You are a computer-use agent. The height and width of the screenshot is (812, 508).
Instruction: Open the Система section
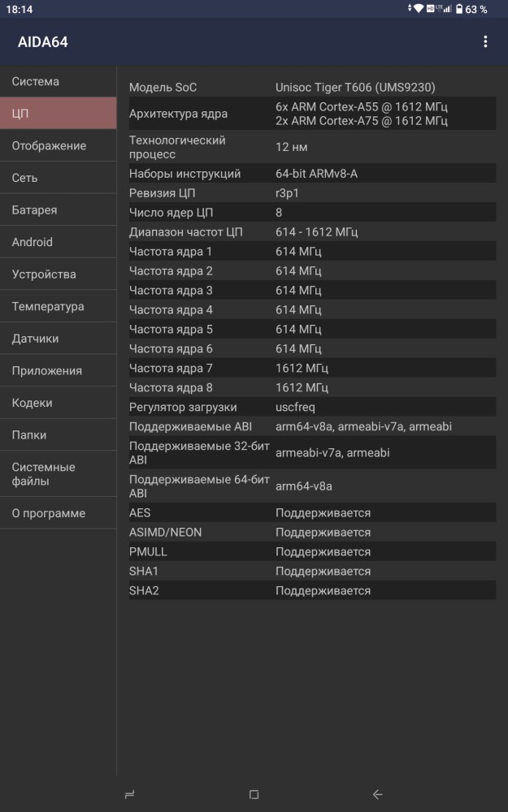pyautogui.click(x=59, y=81)
